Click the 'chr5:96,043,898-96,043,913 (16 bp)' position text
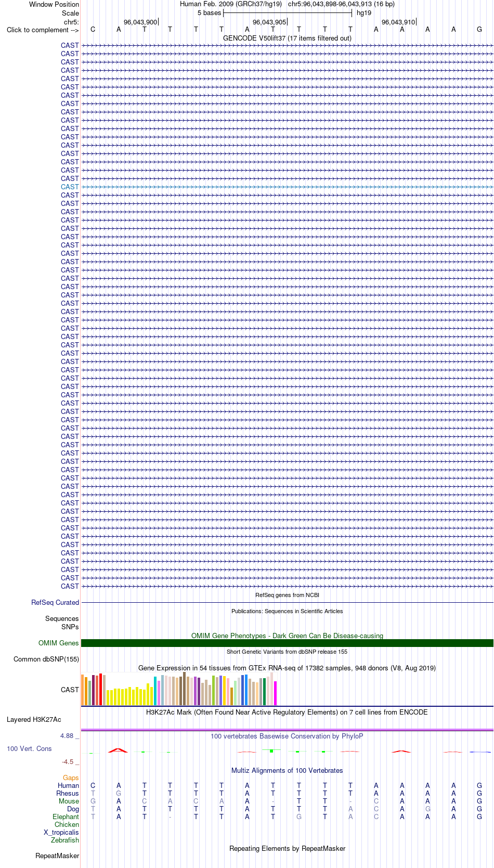Viewport: 494px width, 868px height. (341, 4)
